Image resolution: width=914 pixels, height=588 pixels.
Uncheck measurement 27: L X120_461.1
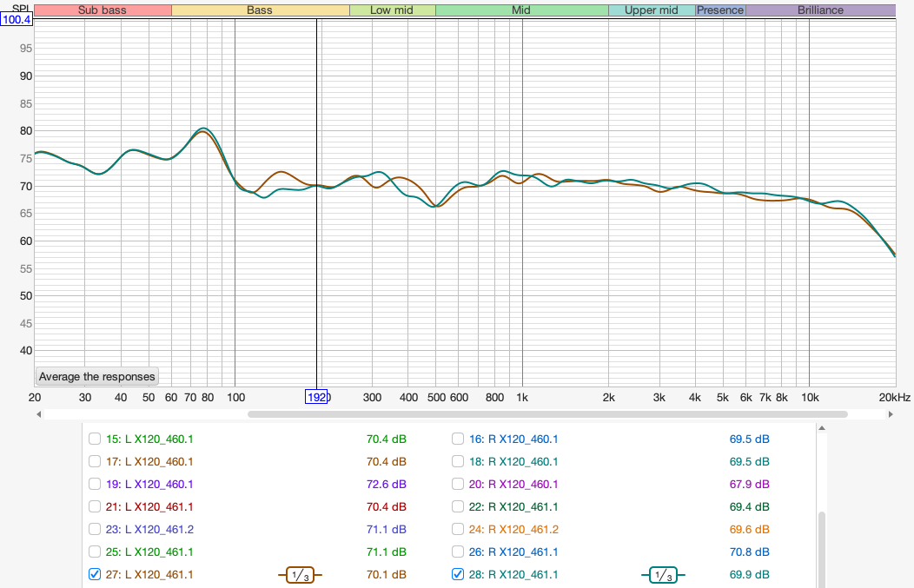click(x=95, y=574)
